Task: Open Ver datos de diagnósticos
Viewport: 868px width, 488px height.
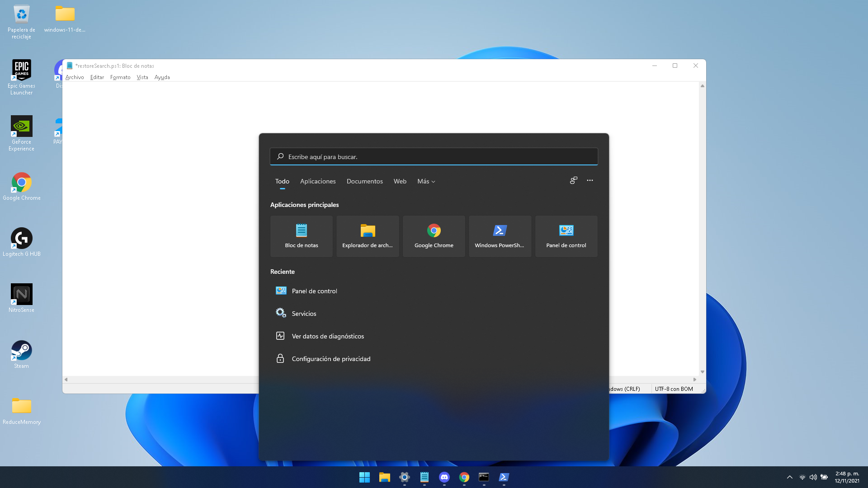Action: (x=327, y=336)
